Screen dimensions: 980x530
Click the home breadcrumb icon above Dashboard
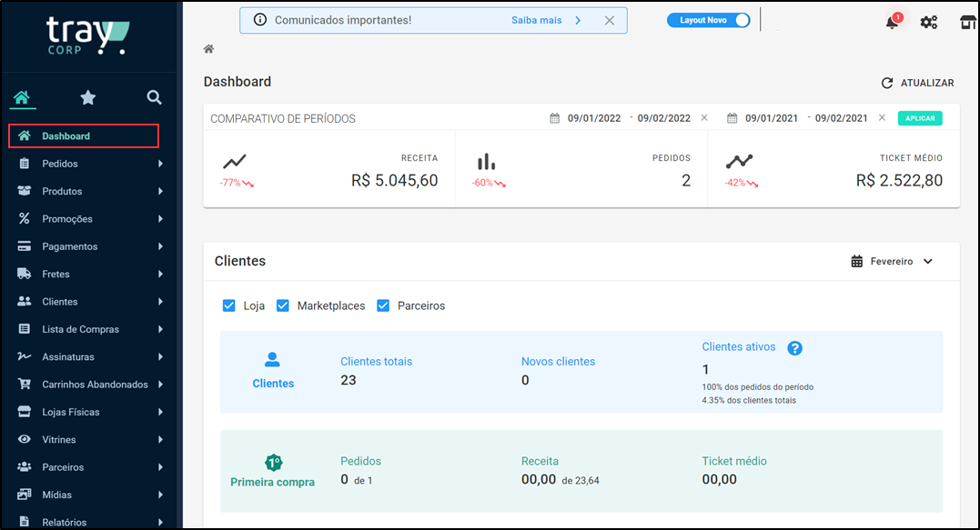tap(207, 48)
